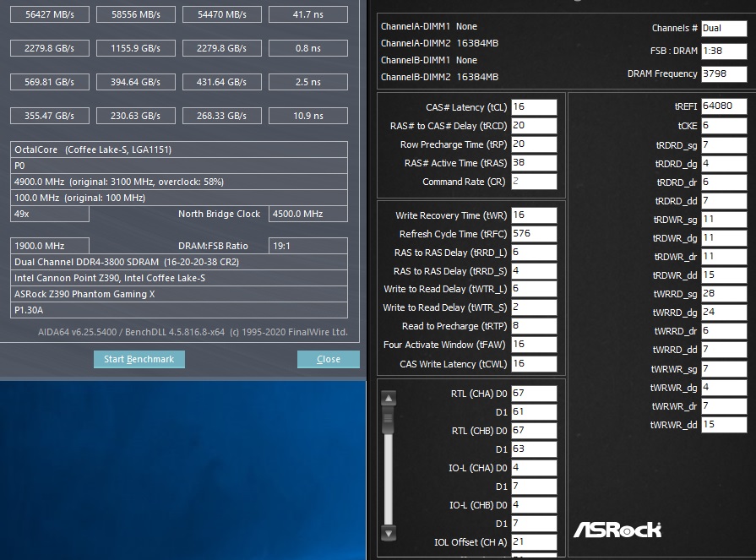The height and width of the screenshot is (560, 756).
Task: Select the tWRRD_dd value field
Action: pyautogui.click(x=724, y=349)
